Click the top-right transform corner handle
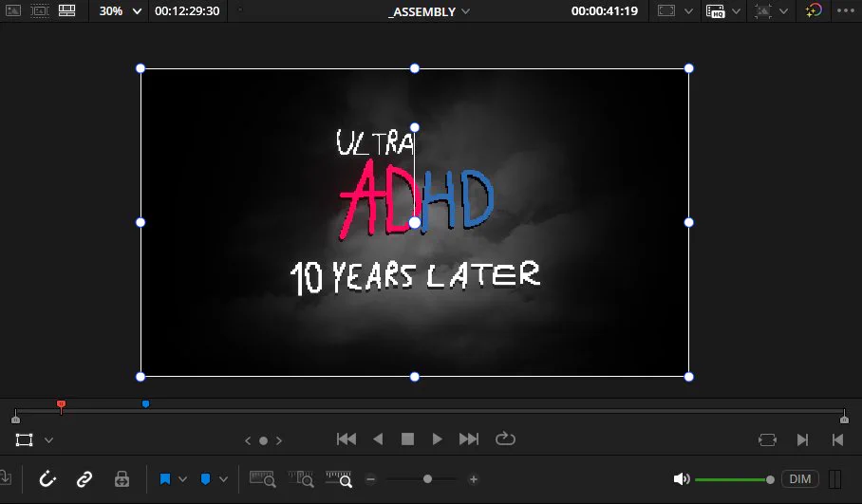 689,68
